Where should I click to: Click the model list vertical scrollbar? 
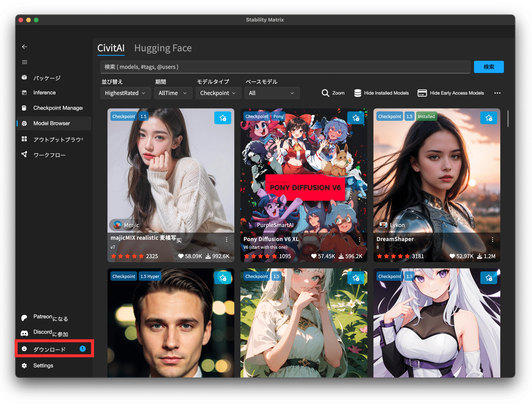pyautogui.click(x=508, y=118)
